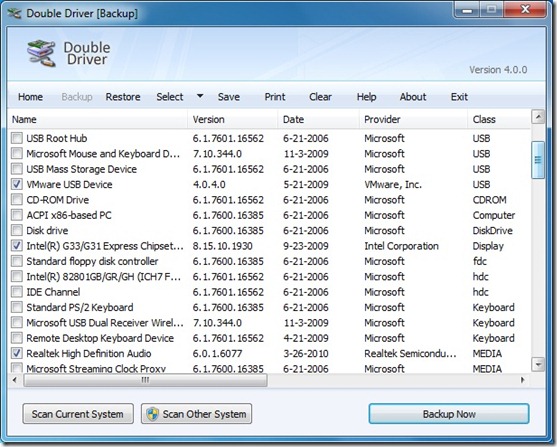Enable the CD-ROM Drive checkbox

17,199
